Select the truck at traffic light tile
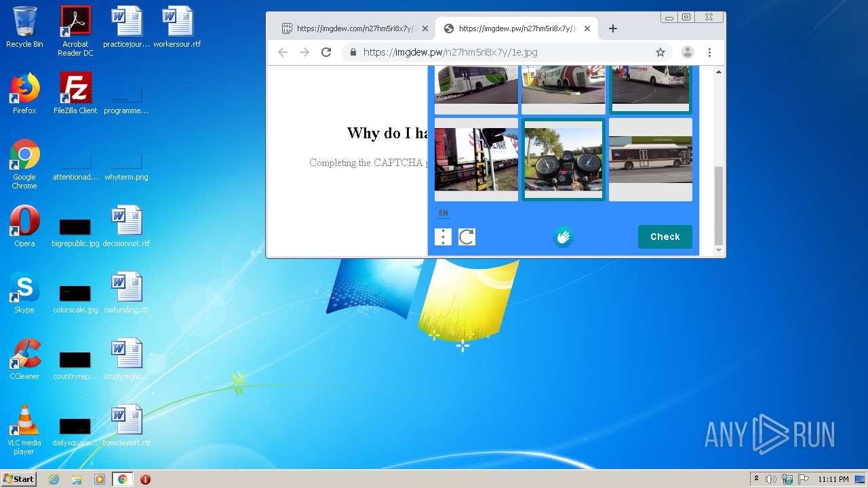The image size is (868, 488). [476, 159]
